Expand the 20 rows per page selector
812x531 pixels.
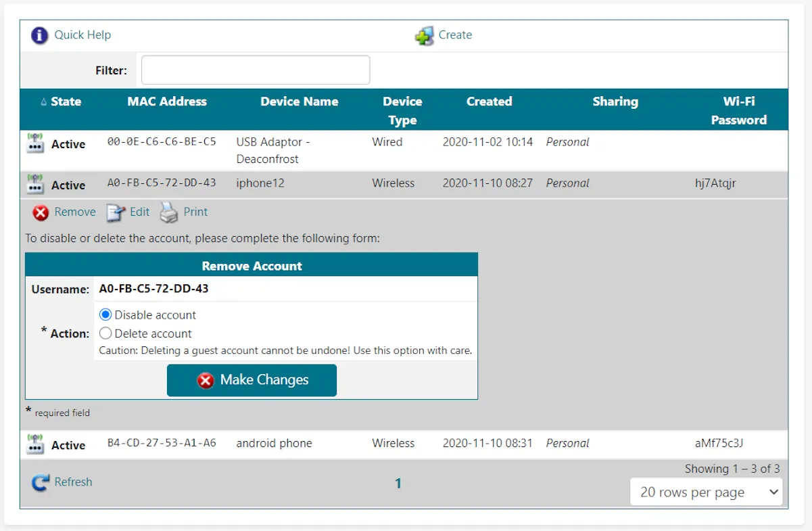click(706, 492)
